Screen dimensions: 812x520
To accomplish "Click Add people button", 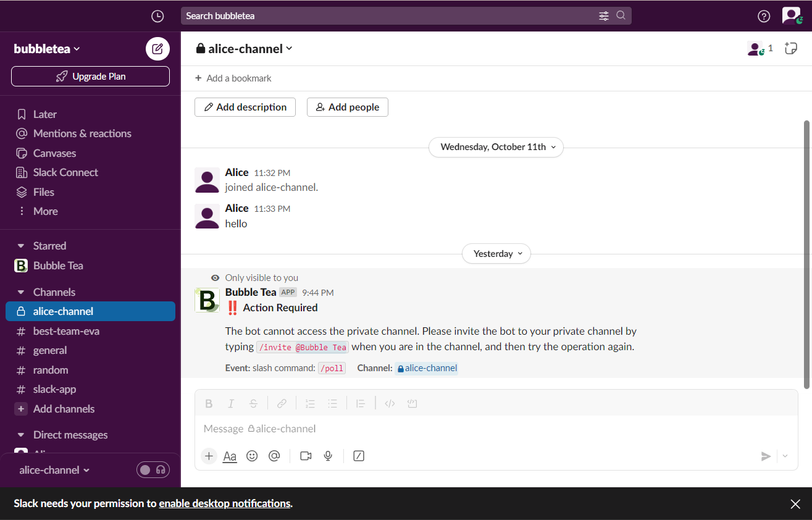I will click(x=348, y=107).
